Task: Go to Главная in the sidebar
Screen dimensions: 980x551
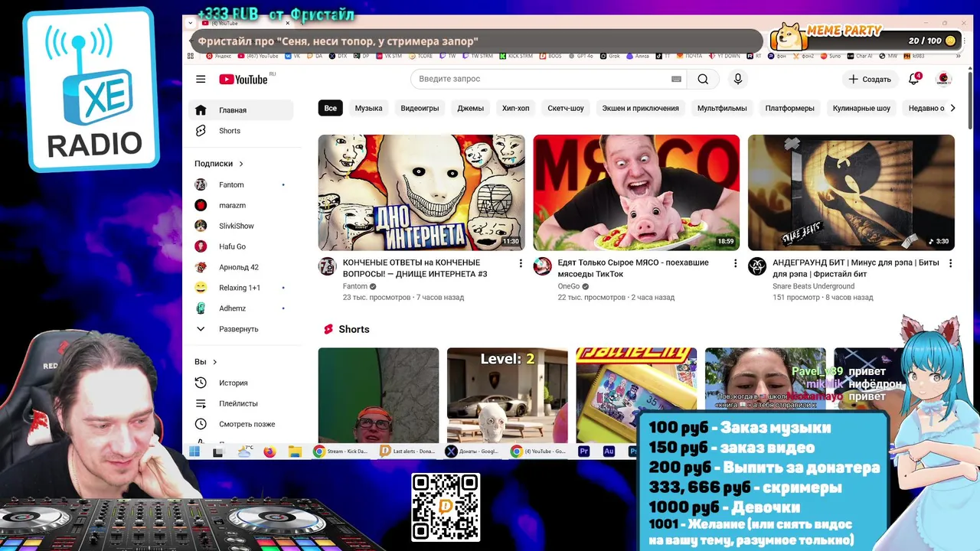Action: [x=242, y=110]
